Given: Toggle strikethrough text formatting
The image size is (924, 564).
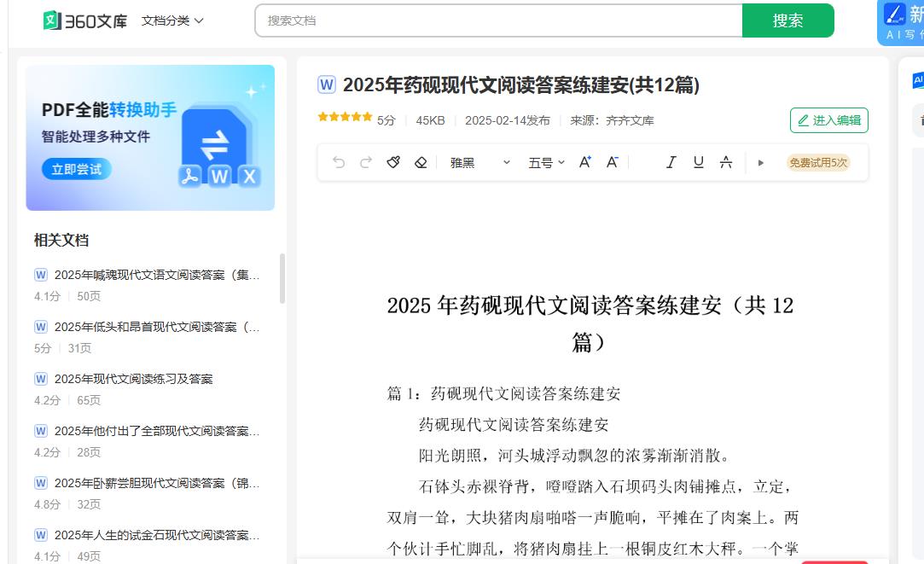Looking at the screenshot, I should [726, 162].
